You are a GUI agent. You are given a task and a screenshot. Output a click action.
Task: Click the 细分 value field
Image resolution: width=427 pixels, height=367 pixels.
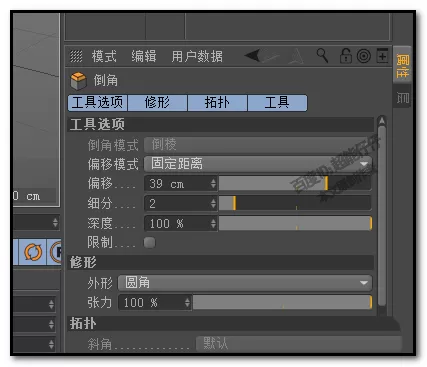tap(177, 203)
